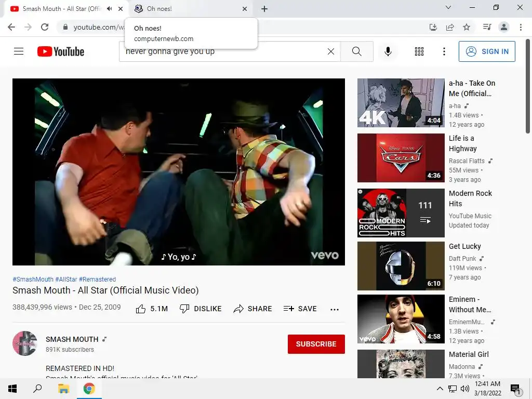The image size is (532, 399).
Task: Click the DISLIKE thumbs down button
Action: click(x=200, y=309)
